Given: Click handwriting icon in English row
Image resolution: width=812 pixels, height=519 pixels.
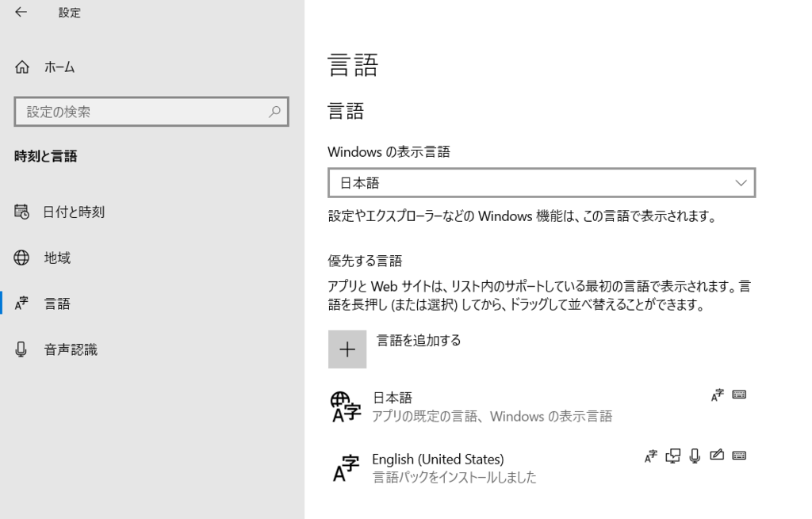Looking at the screenshot, I should click(717, 455).
